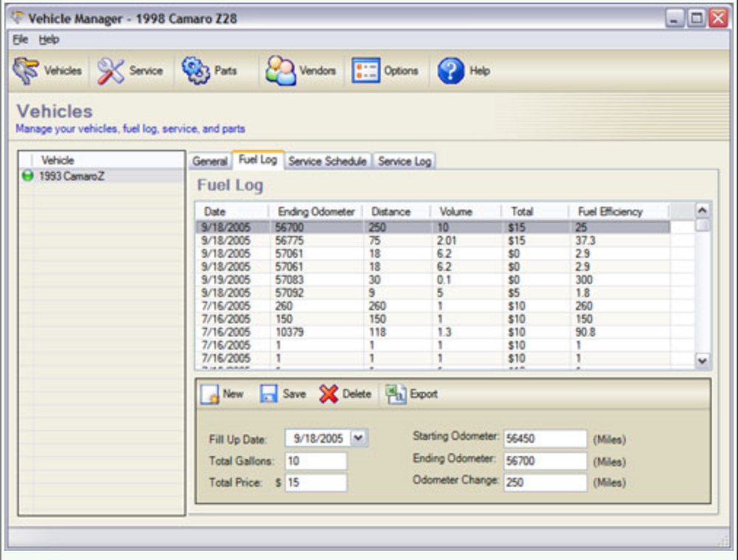738x560 pixels.
Task: Click the New fuel entry icon
Action: (210, 394)
